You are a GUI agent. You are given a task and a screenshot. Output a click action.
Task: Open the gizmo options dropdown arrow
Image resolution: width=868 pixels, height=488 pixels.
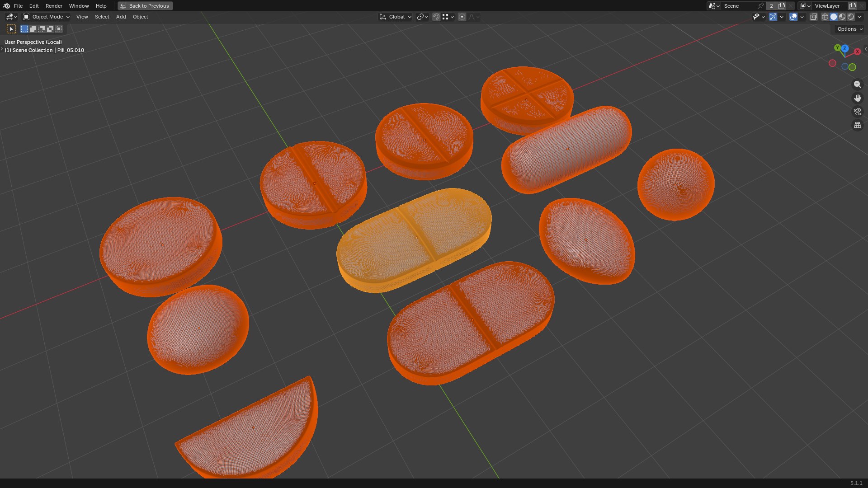click(782, 17)
